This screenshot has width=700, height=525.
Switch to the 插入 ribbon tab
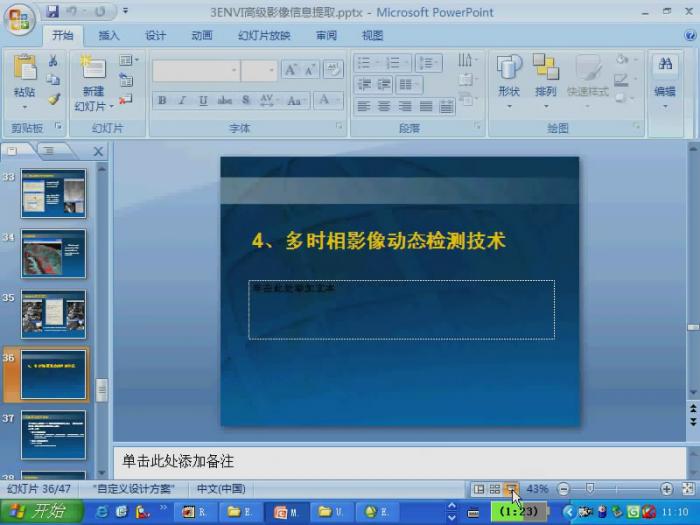point(109,35)
